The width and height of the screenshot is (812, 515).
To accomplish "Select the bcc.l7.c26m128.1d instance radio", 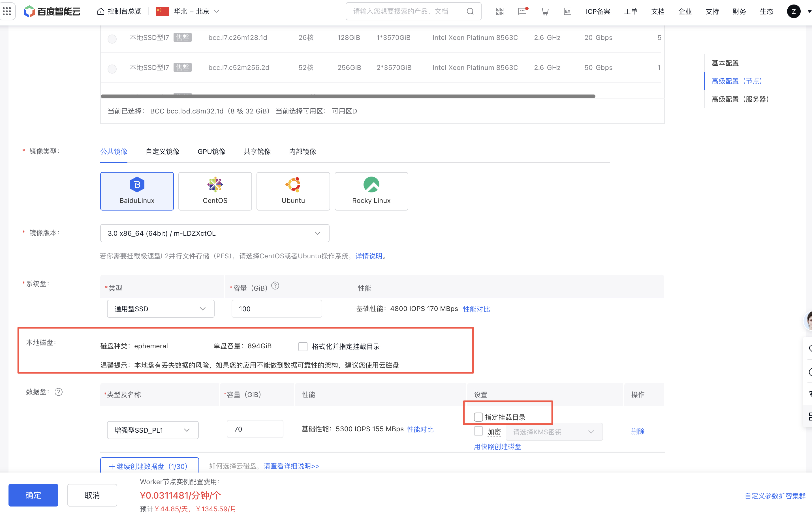I will pos(112,39).
